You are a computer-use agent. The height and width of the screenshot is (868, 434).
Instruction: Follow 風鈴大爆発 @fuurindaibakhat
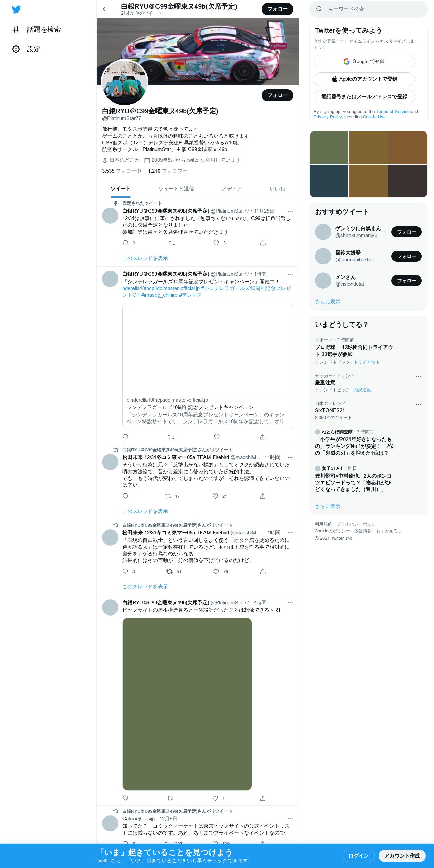(x=406, y=256)
